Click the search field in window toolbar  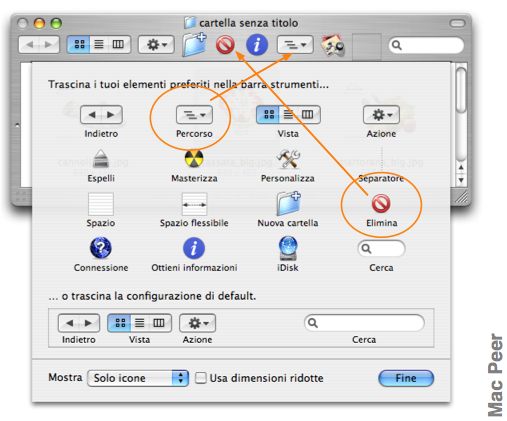point(426,45)
